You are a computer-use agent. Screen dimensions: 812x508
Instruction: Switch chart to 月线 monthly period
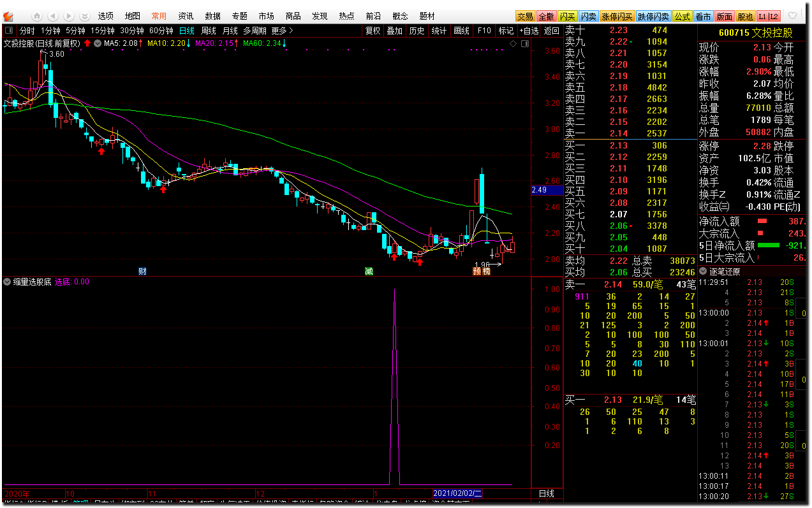pos(230,30)
